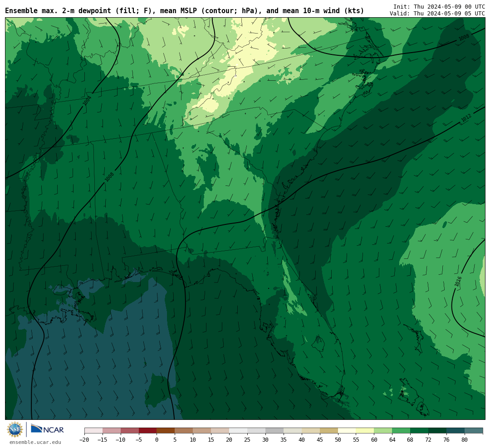The image size is (490, 448).
Task: Click the colorbar tick label 25
Action: point(247,440)
